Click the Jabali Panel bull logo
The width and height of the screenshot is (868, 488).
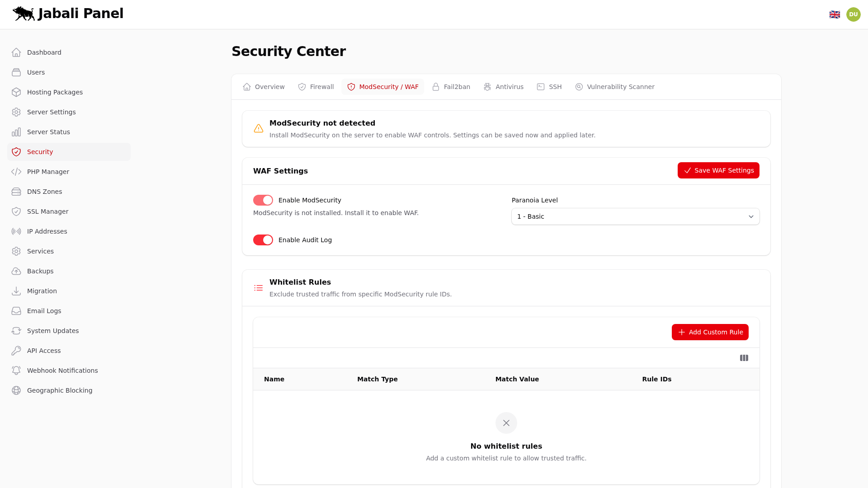[22, 14]
